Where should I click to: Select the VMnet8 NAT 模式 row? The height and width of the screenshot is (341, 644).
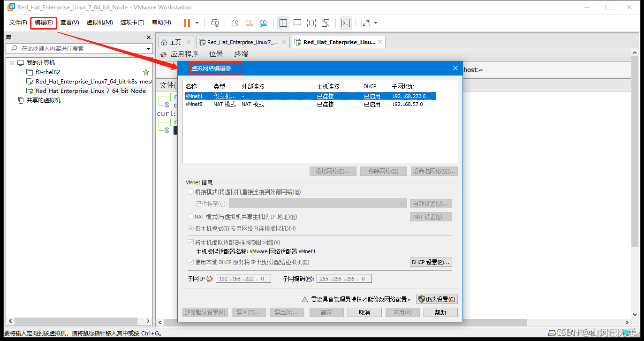[x=310, y=104]
